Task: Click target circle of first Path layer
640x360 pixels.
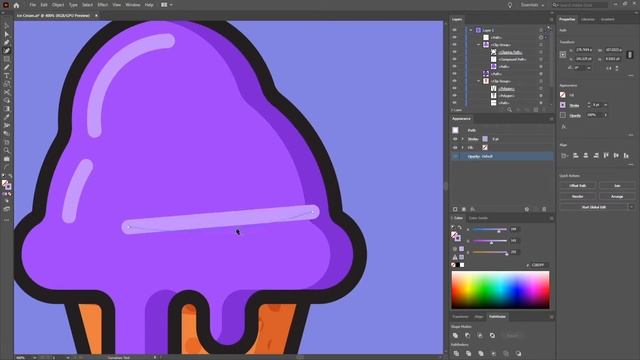Action: click(541, 38)
